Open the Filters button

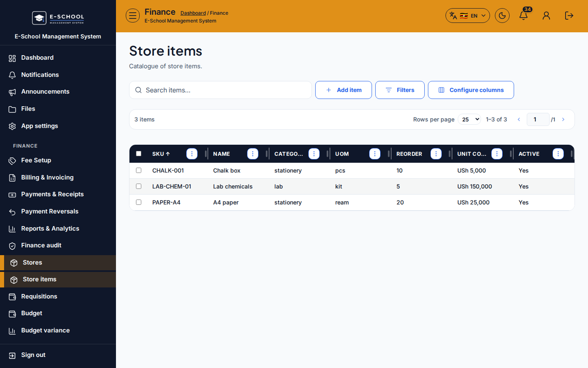point(400,90)
